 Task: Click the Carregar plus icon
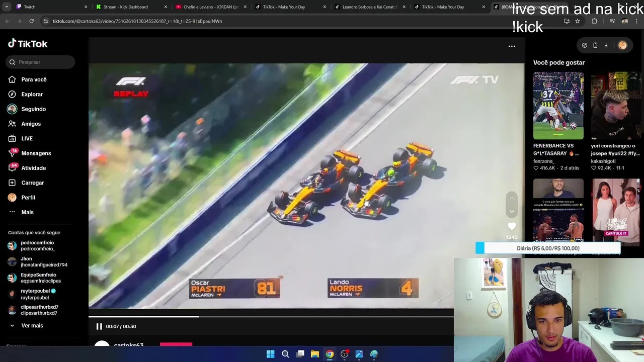coord(12,183)
